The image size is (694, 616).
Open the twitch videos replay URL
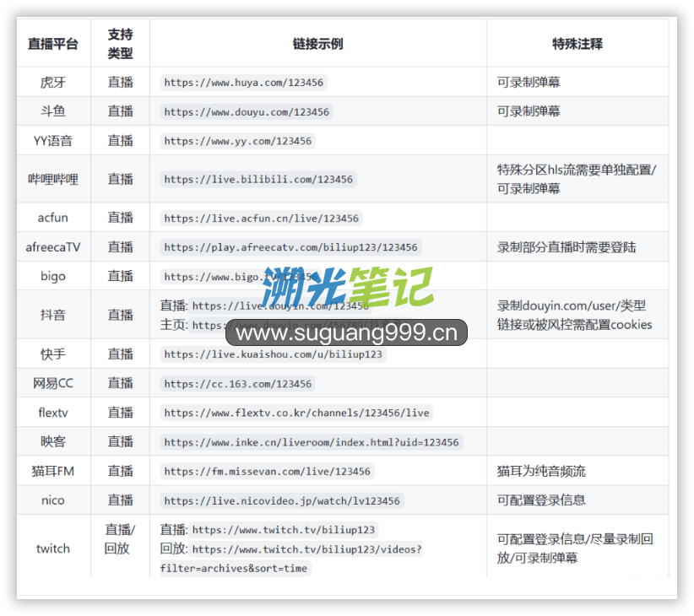click(306, 549)
